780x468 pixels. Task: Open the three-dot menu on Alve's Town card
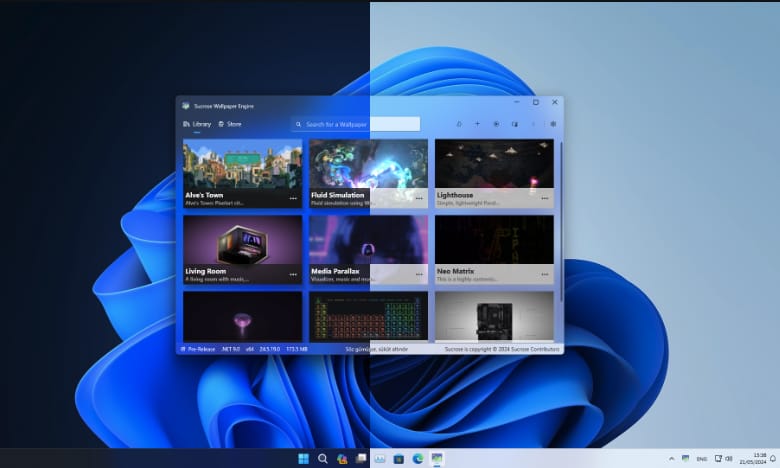[293, 198]
